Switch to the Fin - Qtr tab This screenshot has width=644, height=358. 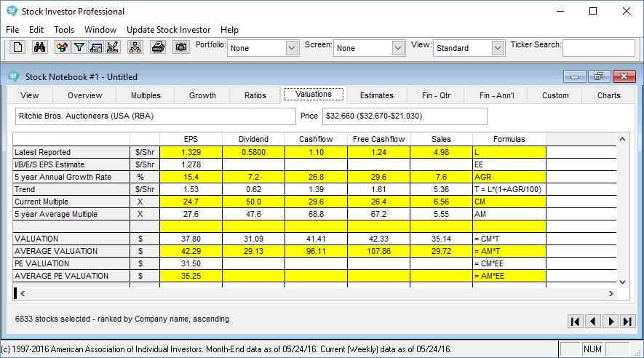tap(436, 95)
